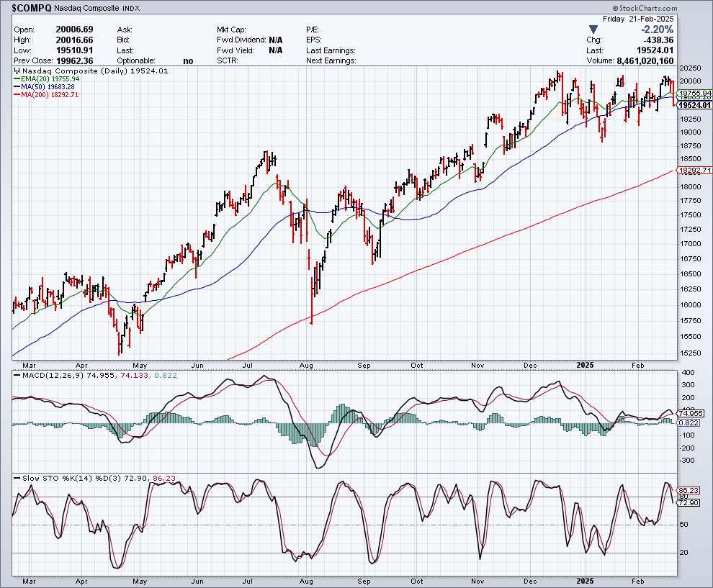Select the Volume value 8,461,020,160

point(645,61)
